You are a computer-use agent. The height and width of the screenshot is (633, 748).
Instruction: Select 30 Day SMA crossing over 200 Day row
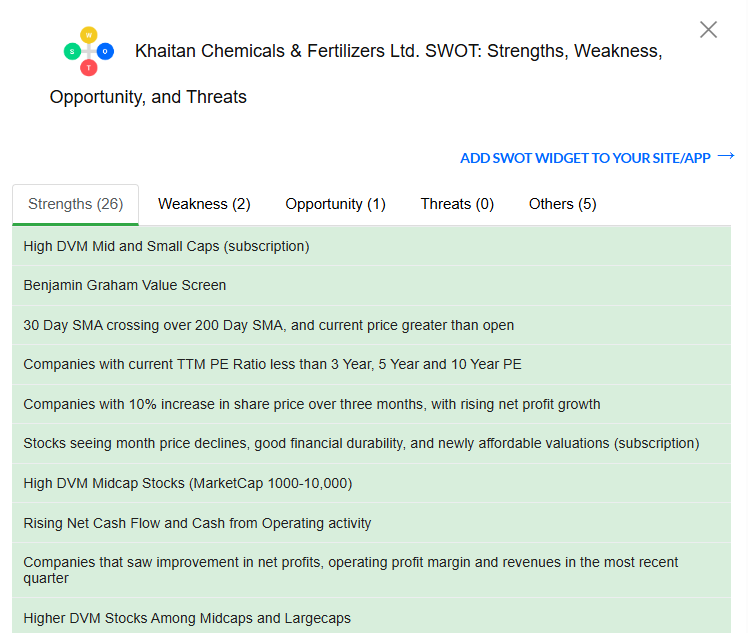(x=269, y=325)
